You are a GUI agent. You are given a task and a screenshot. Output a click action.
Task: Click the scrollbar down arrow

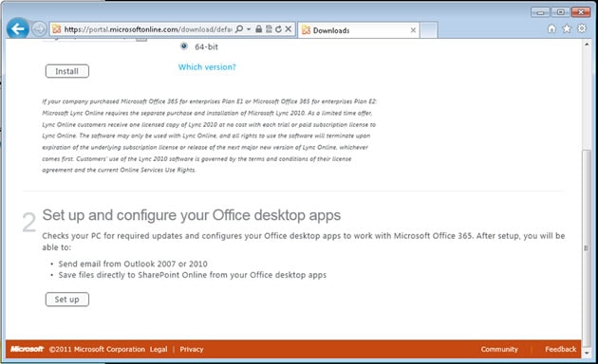[587, 354]
